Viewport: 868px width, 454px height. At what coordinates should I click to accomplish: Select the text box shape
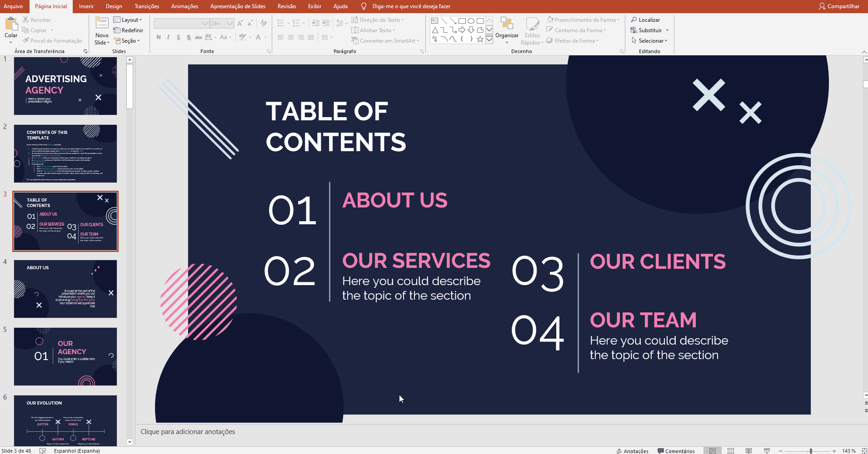click(435, 21)
